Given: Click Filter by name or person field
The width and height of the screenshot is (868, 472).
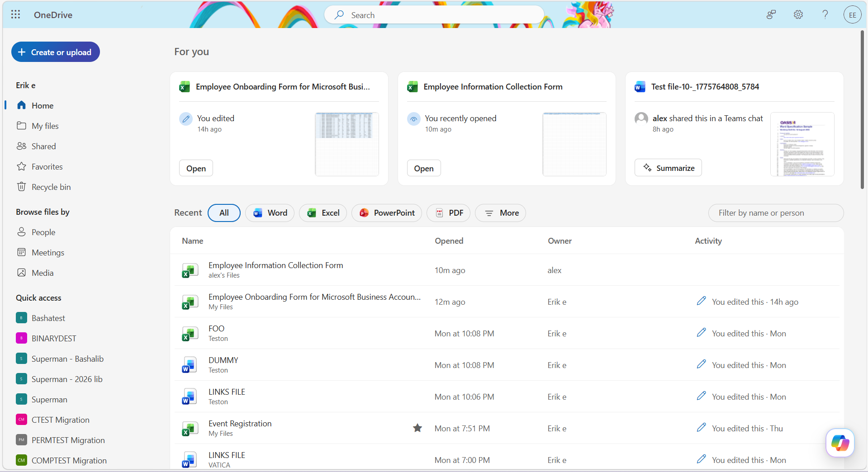Looking at the screenshot, I should click(776, 213).
